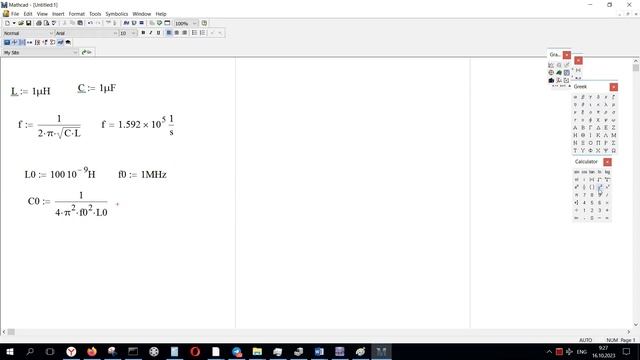
Task: Open the Symbolics menu
Action: pos(116,14)
